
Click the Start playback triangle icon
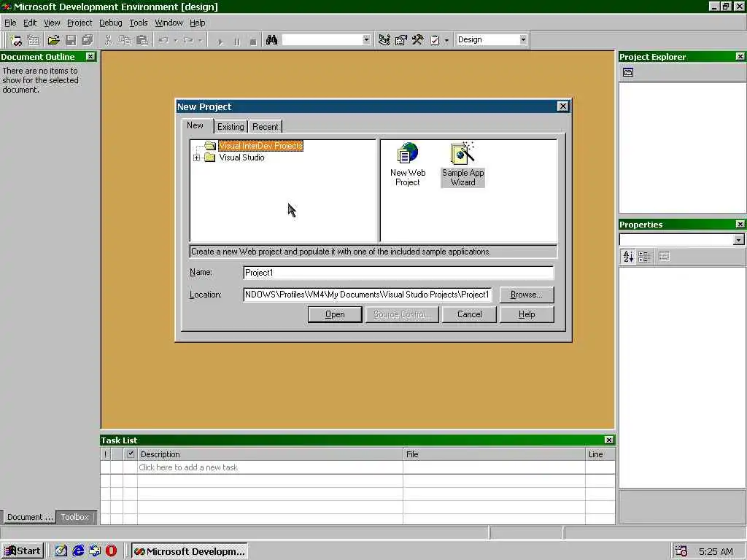click(220, 42)
